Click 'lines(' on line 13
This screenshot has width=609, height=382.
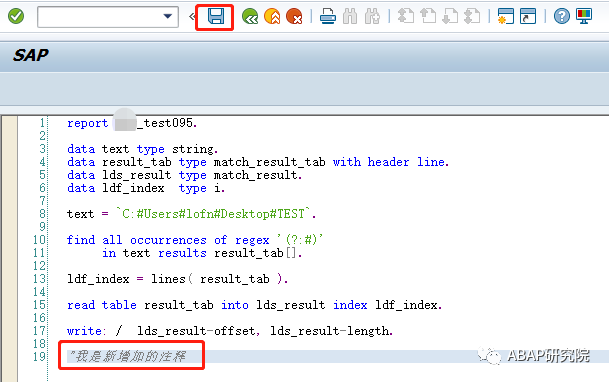172,279
